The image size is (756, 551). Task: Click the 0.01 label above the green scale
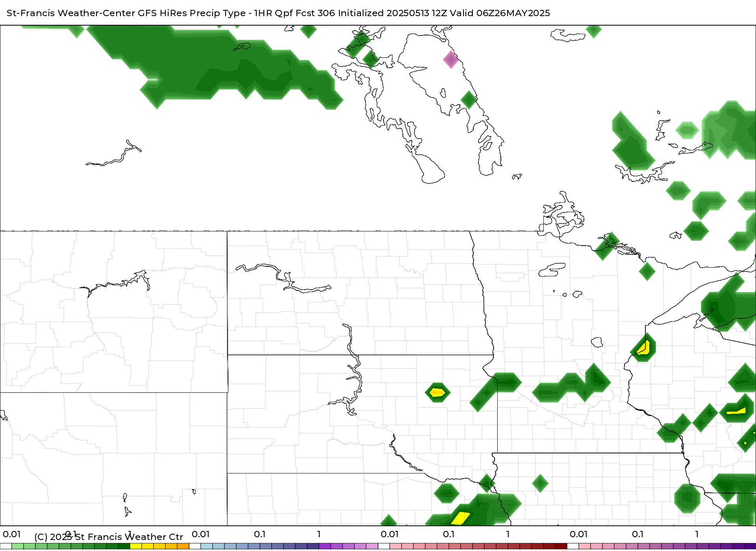[12, 534]
